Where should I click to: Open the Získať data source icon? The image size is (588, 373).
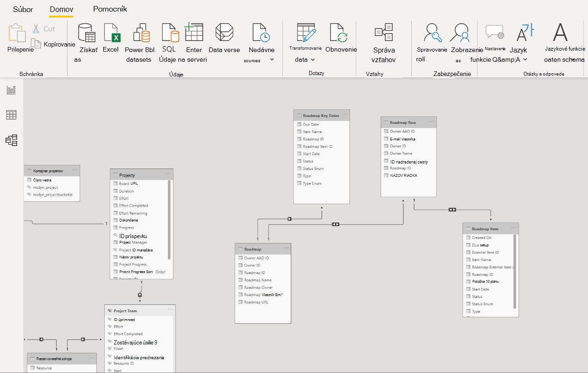[x=87, y=33]
